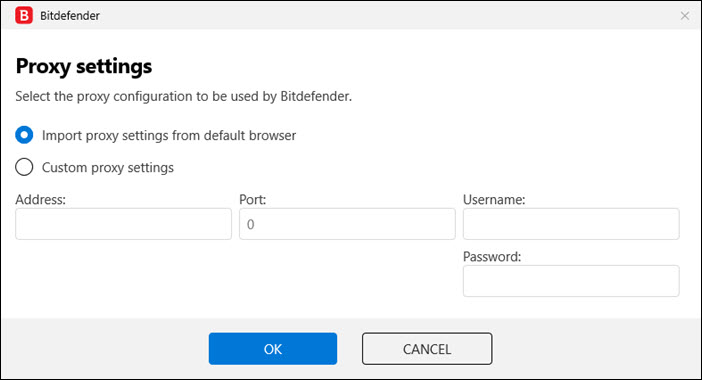Viewport: 702px width, 380px height.
Task: Focus the Username text box
Action: pyautogui.click(x=571, y=224)
